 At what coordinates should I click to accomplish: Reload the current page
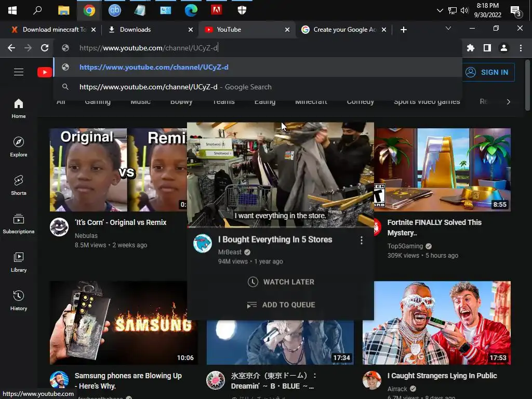[45, 48]
